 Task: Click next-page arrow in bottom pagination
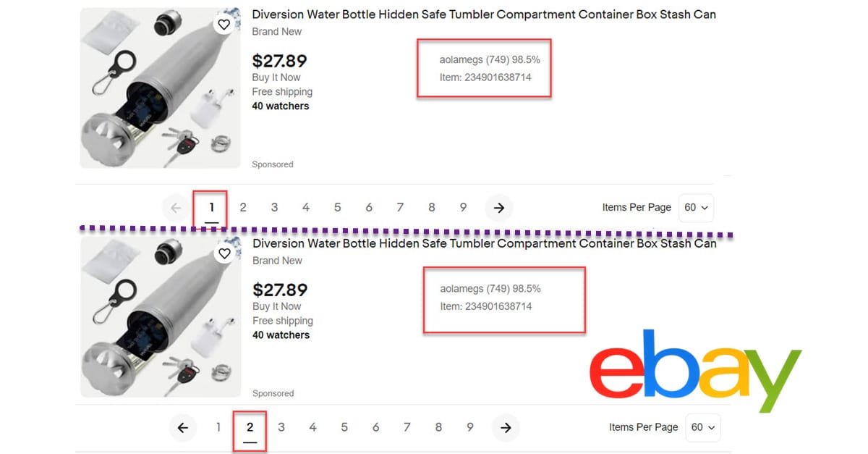(x=506, y=428)
